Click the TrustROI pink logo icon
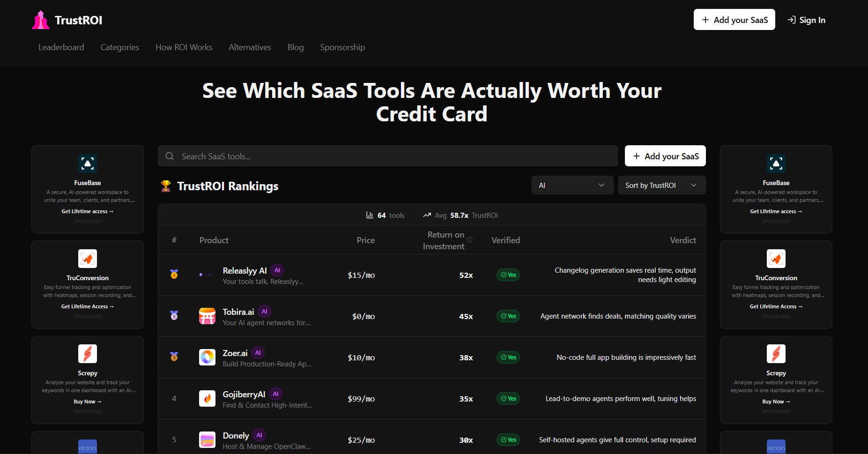Screen dimensions: 868x454 click(41, 20)
